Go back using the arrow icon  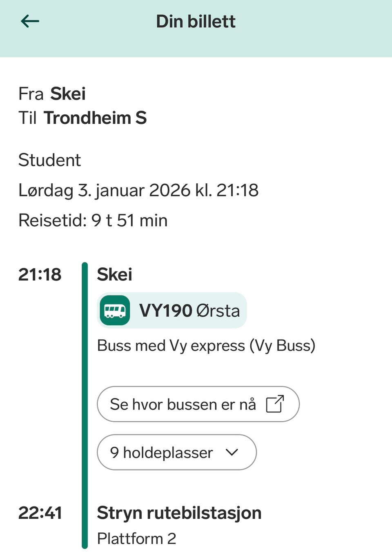click(30, 21)
